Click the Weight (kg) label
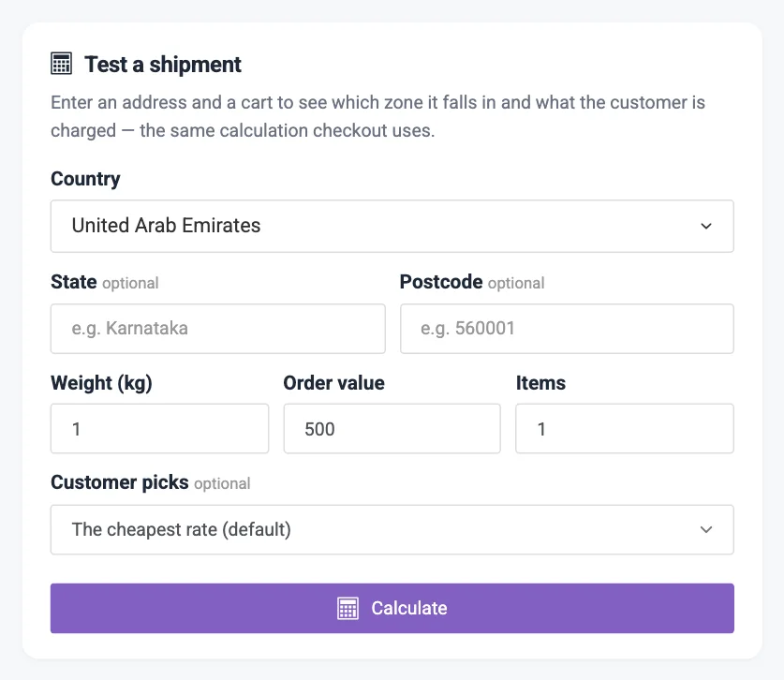 coord(101,383)
